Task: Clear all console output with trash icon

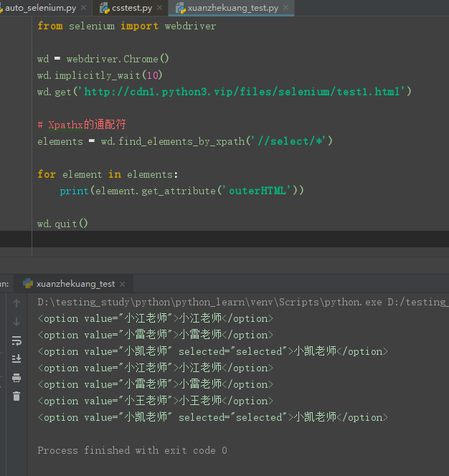Action: click(x=16, y=396)
